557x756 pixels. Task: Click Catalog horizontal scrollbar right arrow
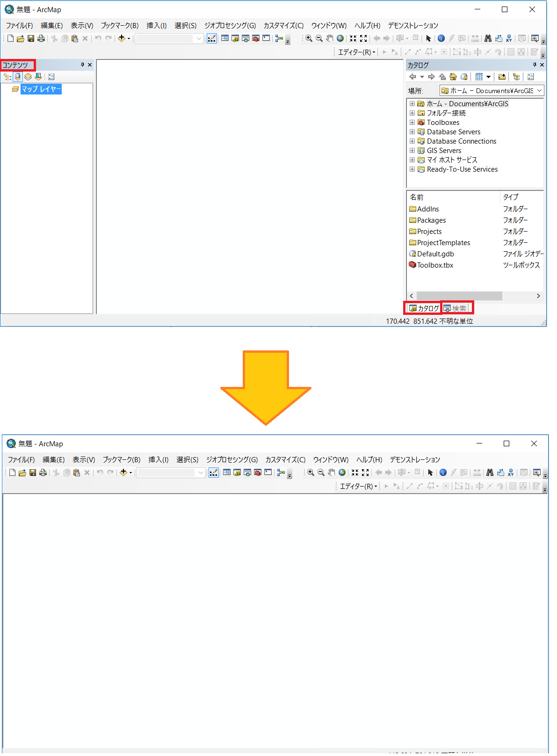coord(538,296)
